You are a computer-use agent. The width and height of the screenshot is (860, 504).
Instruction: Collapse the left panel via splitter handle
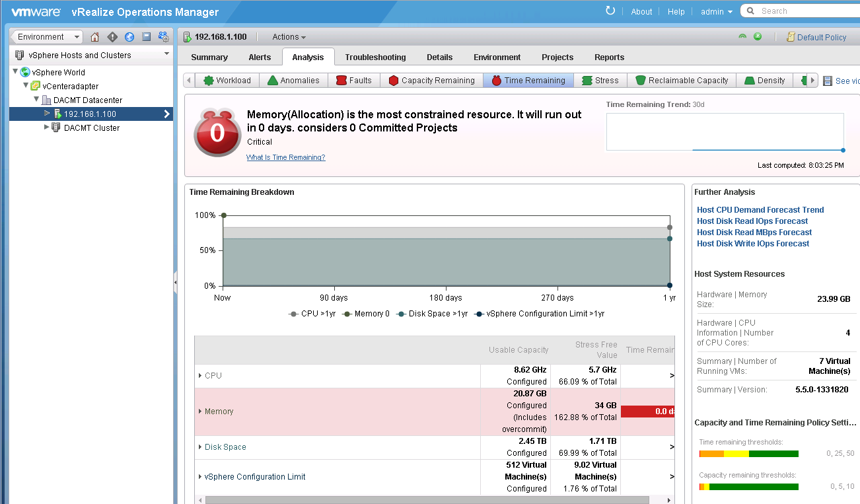point(175,283)
